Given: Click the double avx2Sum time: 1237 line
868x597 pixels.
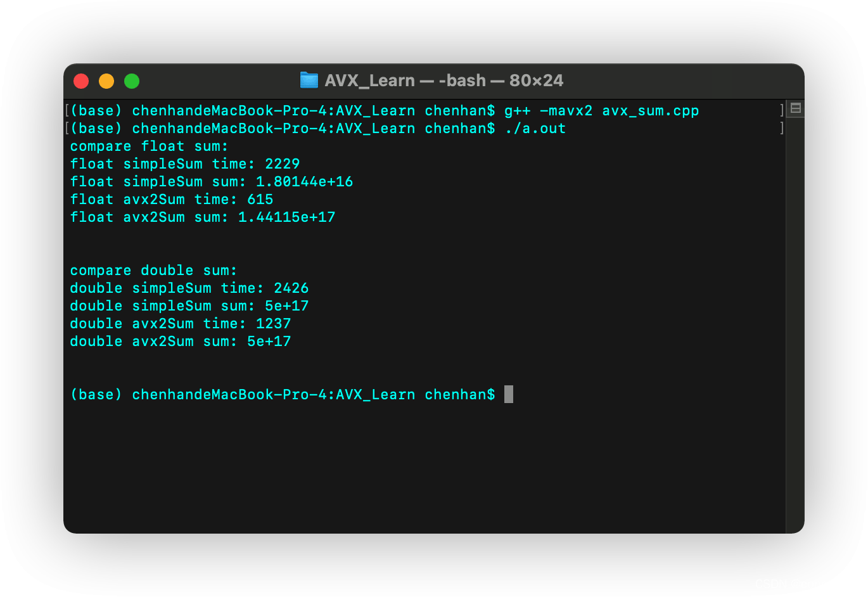Looking at the screenshot, I should click(x=180, y=324).
